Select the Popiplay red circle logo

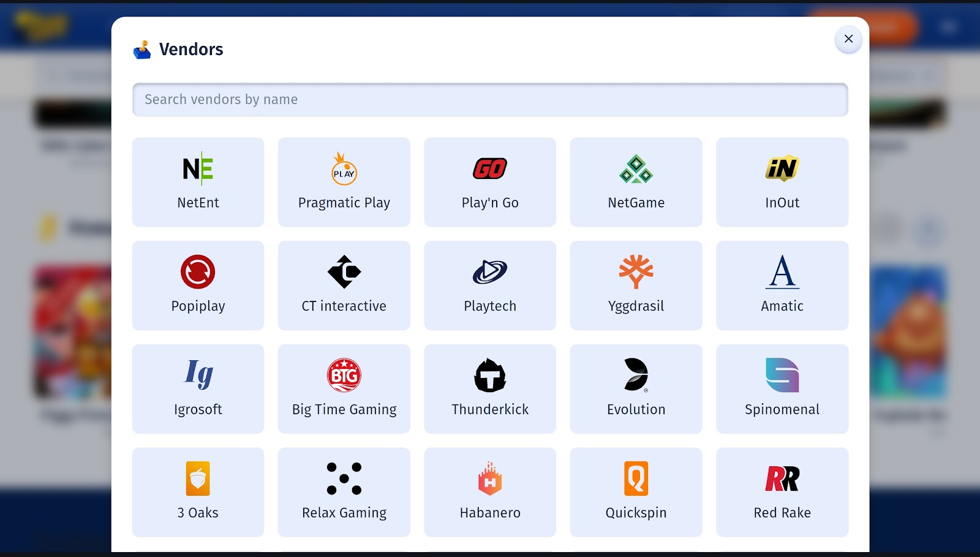tap(198, 271)
